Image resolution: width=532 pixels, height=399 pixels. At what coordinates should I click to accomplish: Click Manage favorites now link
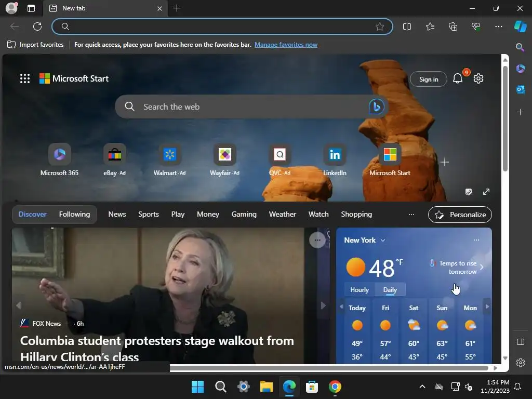[286, 45]
